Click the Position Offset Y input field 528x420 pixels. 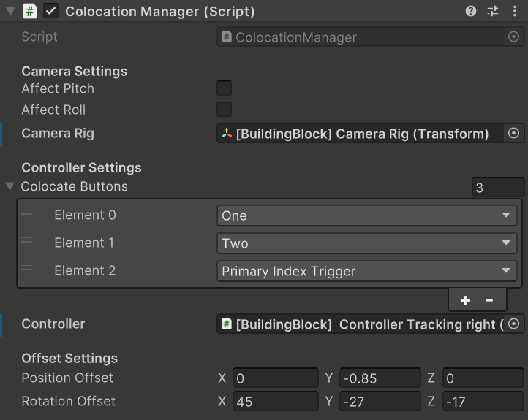point(380,378)
